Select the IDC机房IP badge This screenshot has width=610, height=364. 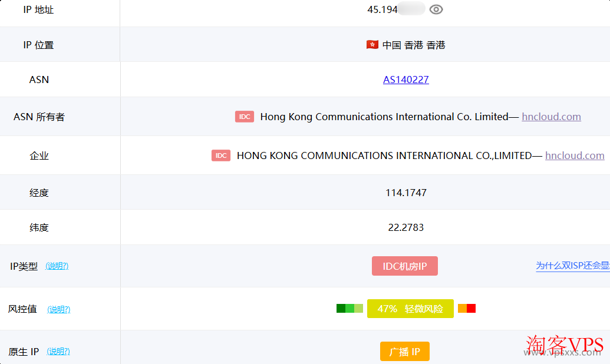(404, 266)
